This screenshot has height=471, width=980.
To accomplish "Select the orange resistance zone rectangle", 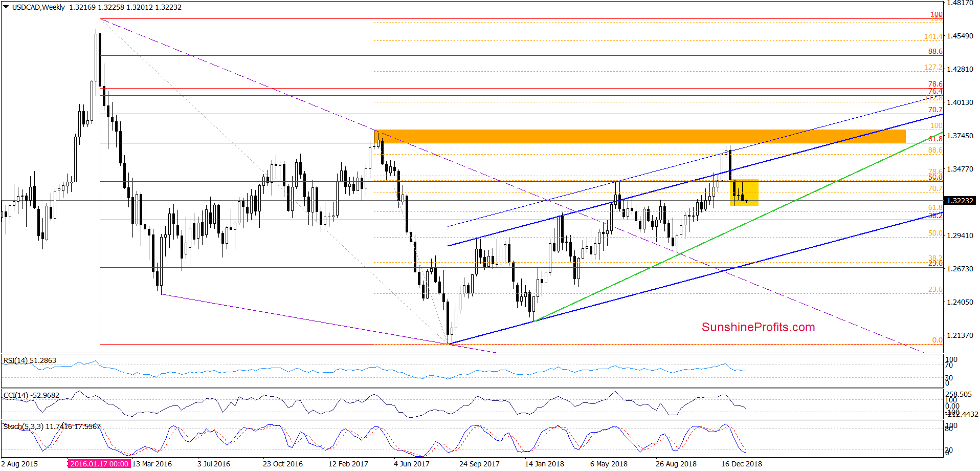I will [x=640, y=136].
